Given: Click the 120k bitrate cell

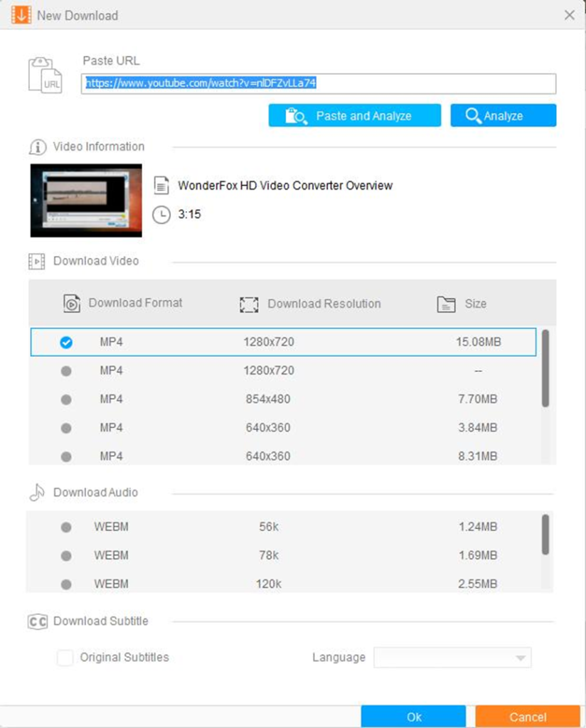Looking at the screenshot, I should (x=269, y=584).
